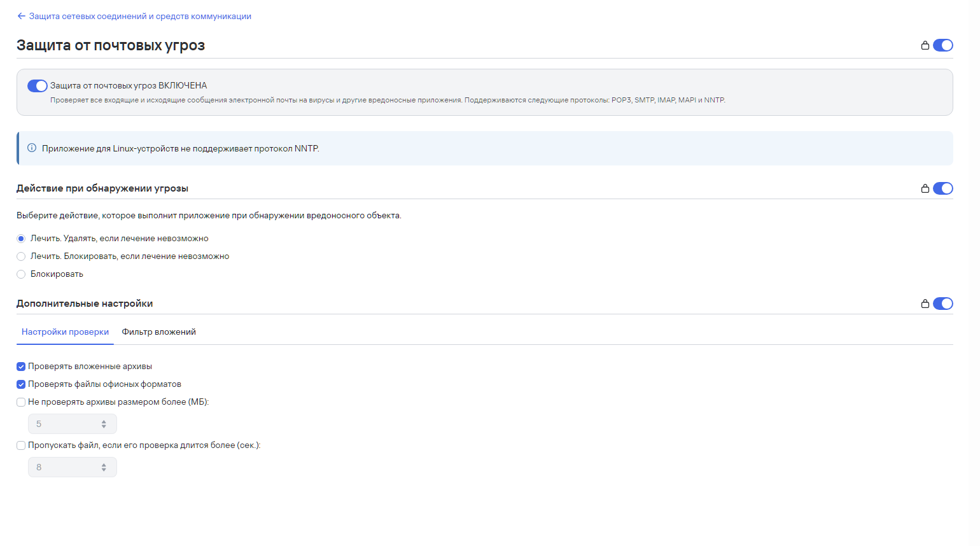
Task: Click the info icon in the NNTP notice
Action: 32,148
